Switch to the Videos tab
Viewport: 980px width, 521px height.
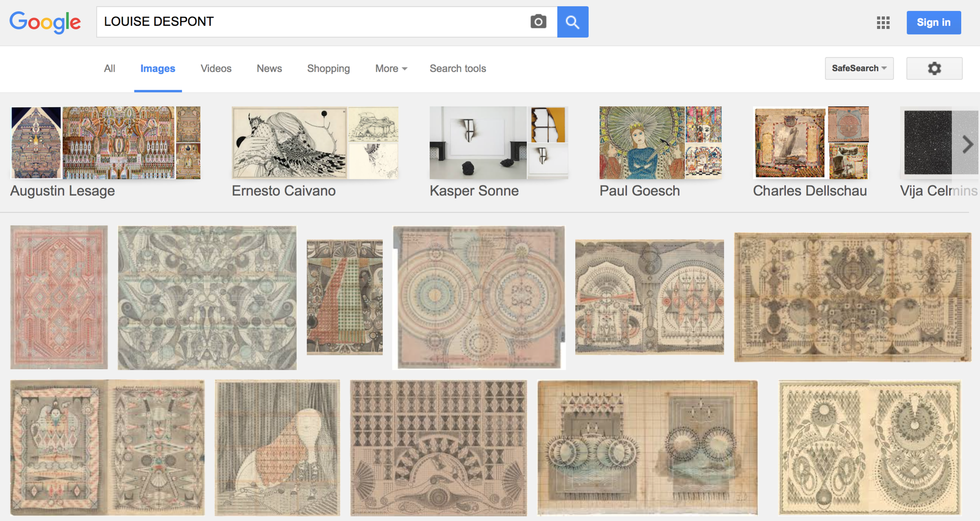pyautogui.click(x=216, y=69)
